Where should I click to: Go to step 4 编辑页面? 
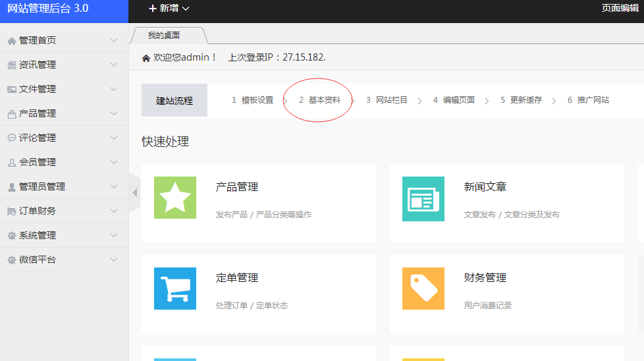point(454,100)
